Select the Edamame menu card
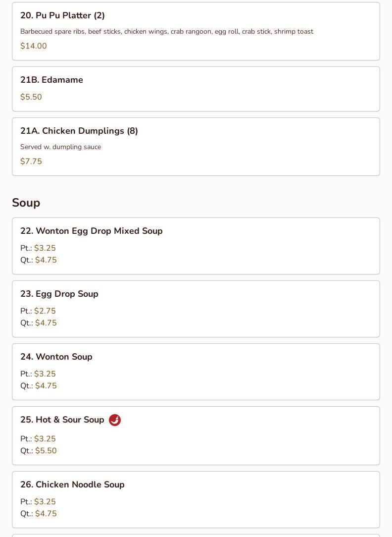This screenshot has height=537, width=392. point(196,89)
